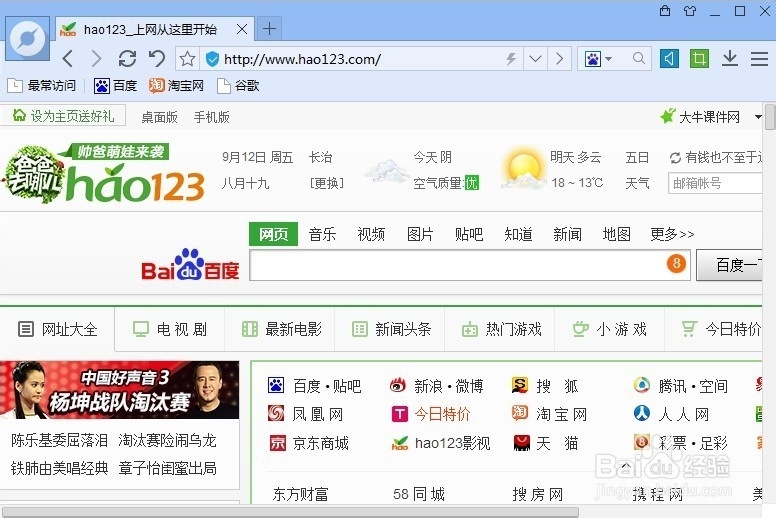Select the 知道 search tab
This screenshot has height=518, width=776.
pos(518,234)
